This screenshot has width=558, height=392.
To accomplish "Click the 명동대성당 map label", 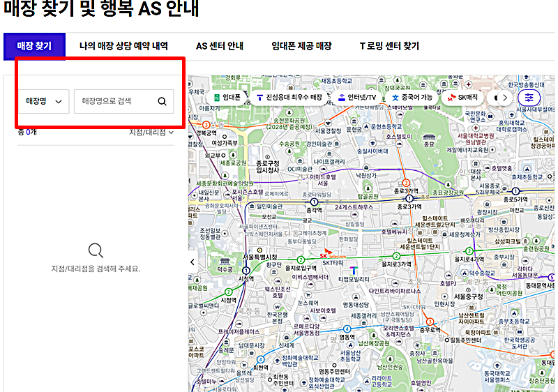I will pos(356,305).
